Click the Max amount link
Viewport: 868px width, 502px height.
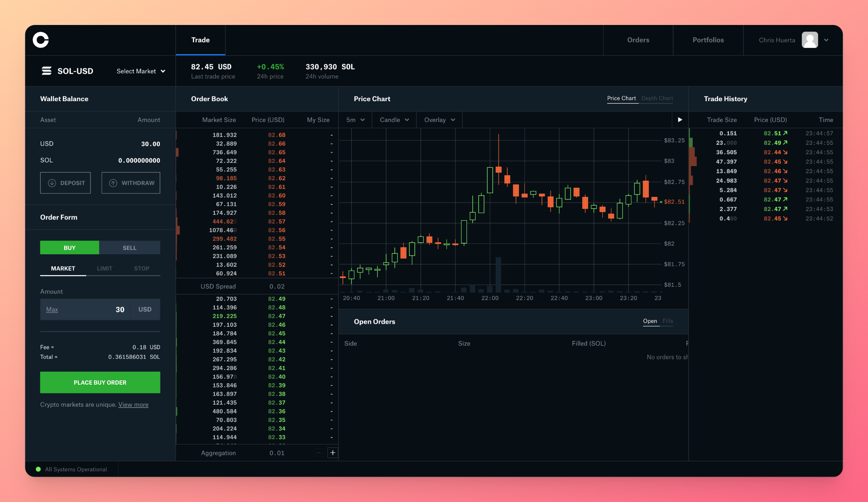point(52,309)
